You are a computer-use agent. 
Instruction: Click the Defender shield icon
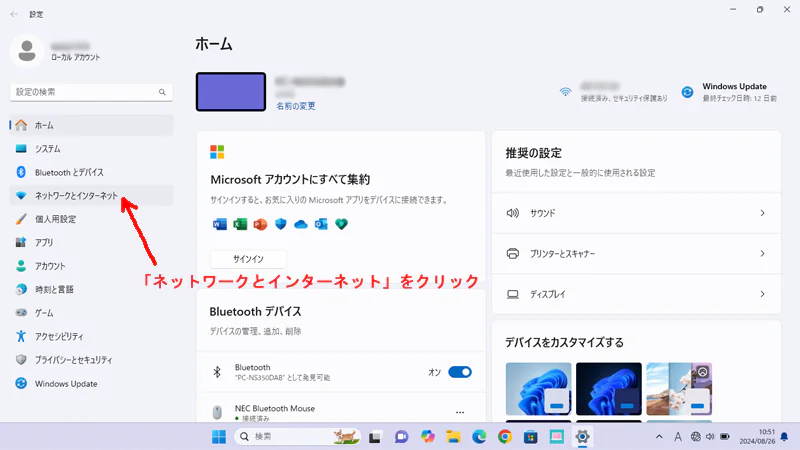(281, 224)
